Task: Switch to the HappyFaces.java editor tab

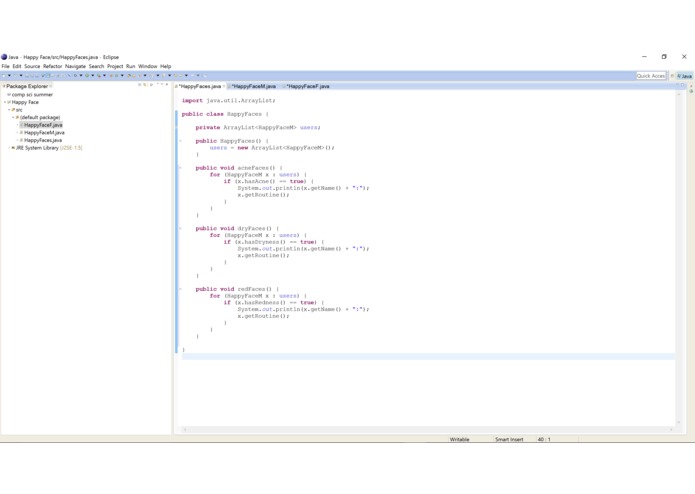Action: pyautogui.click(x=199, y=86)
